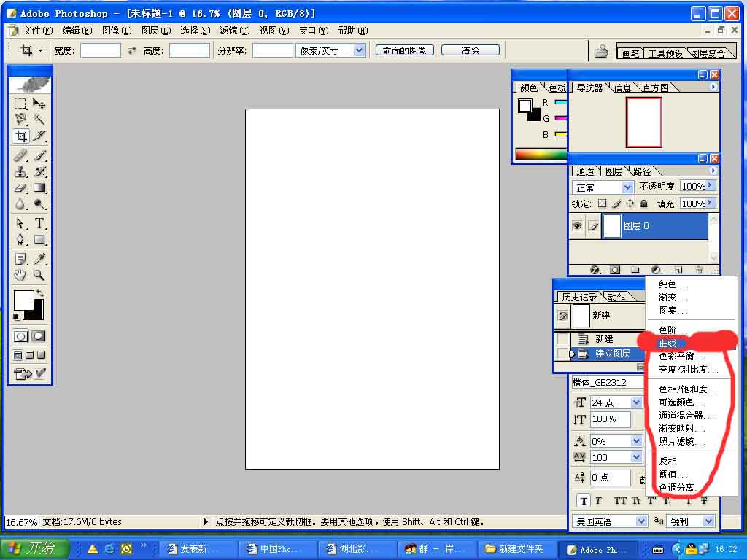Viewport: 747px width, 560px height.
Task: Select the Clone Stamp tool
Action: tap(20, 171)
